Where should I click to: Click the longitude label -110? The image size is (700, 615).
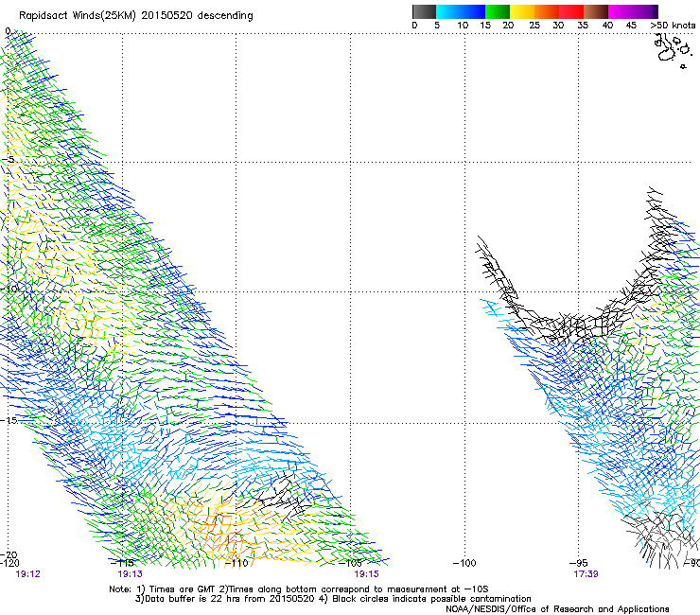[x=236, y=563]
